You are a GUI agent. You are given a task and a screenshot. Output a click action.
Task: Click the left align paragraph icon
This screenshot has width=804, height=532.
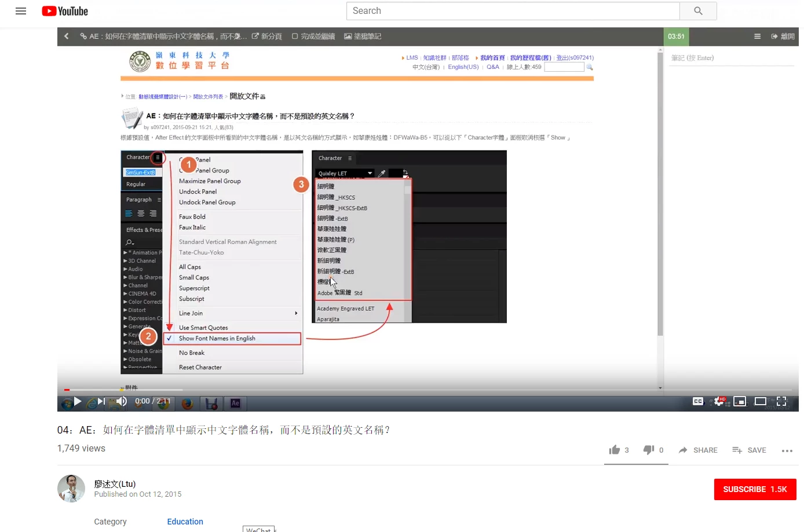[x=129, y=214]
